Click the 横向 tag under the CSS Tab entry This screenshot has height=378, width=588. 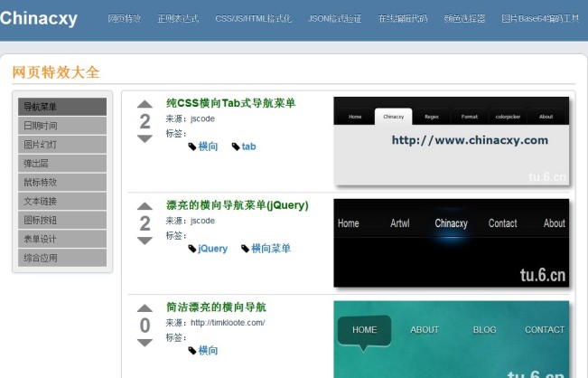point(208,146)
